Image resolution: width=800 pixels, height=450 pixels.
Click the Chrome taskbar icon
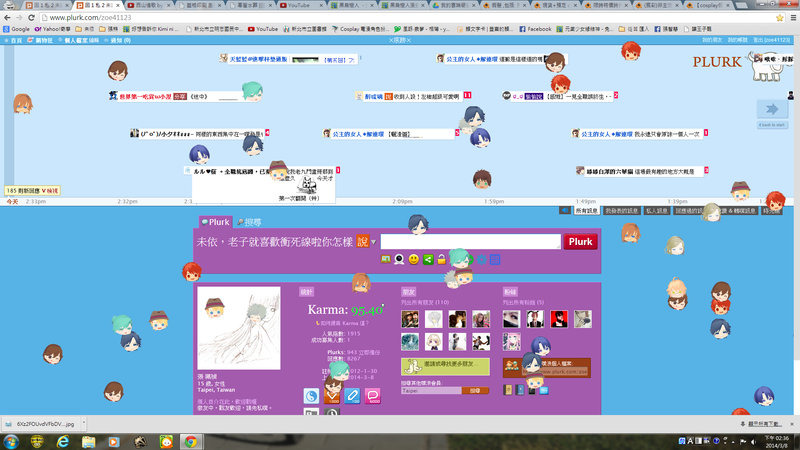click(191, 441)
